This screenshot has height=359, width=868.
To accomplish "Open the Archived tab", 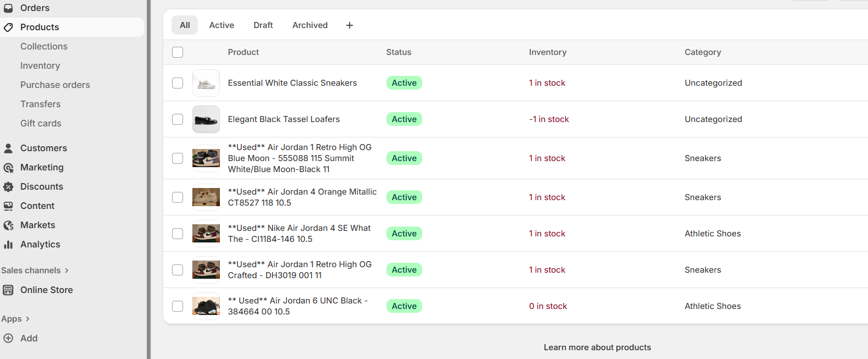I will 310,25.
